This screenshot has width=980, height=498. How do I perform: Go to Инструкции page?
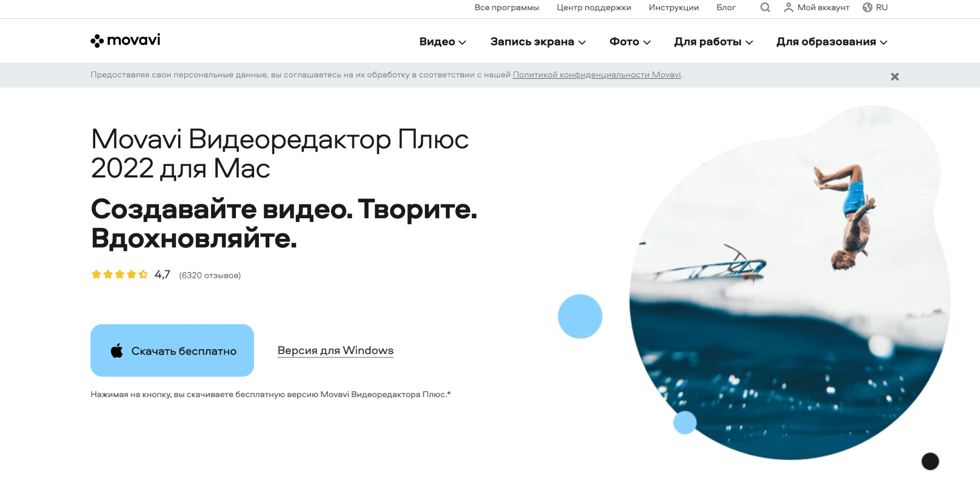[x=674, y=8]
